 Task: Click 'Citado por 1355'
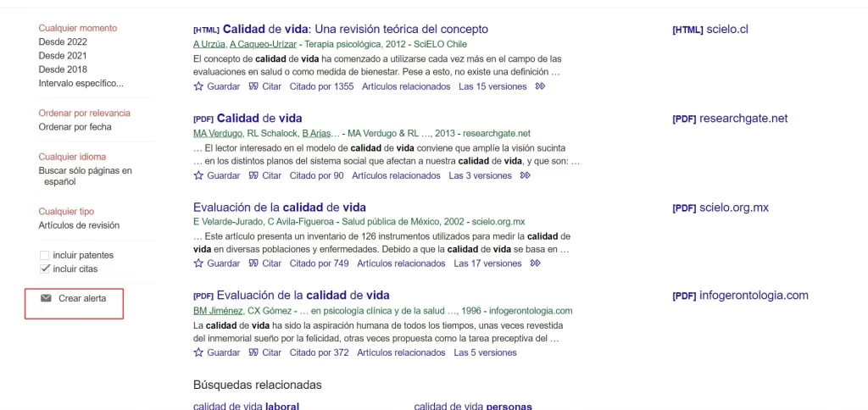(x=321, y=86)
